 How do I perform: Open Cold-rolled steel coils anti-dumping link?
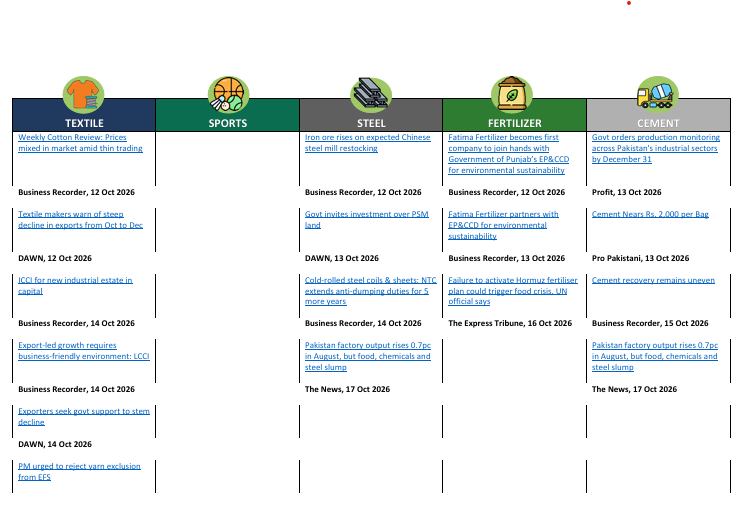pyautogui.click(x=370, y=291)
